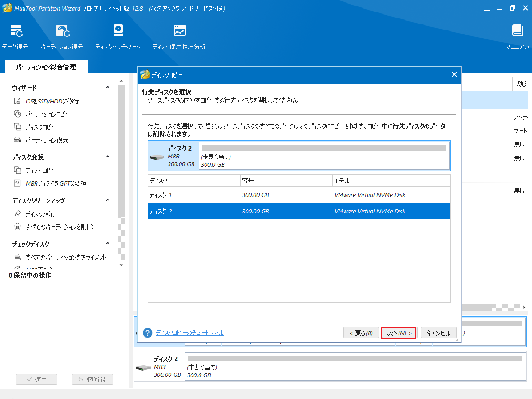Screen dimensions: 532x399
Task: Click the ディスク抹消 eraser icon
Action: coord(17,213)
